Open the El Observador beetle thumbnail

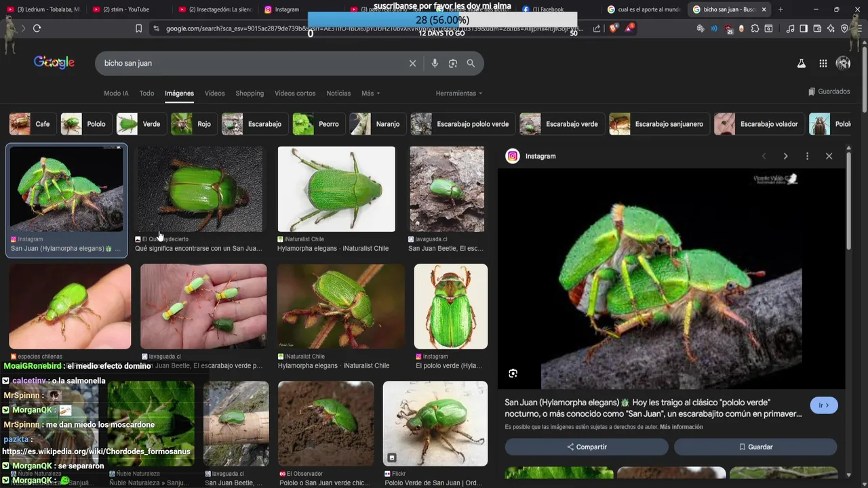tap(325, 424)
